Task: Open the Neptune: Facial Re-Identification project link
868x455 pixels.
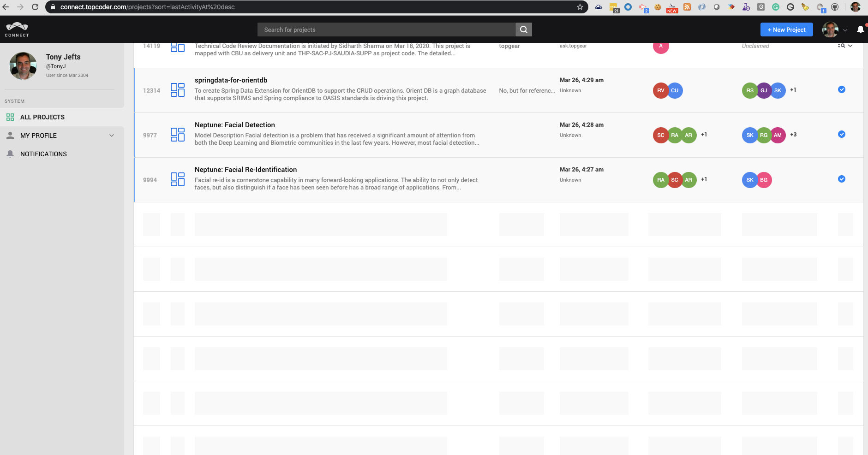Action: (x=246, y=170)
